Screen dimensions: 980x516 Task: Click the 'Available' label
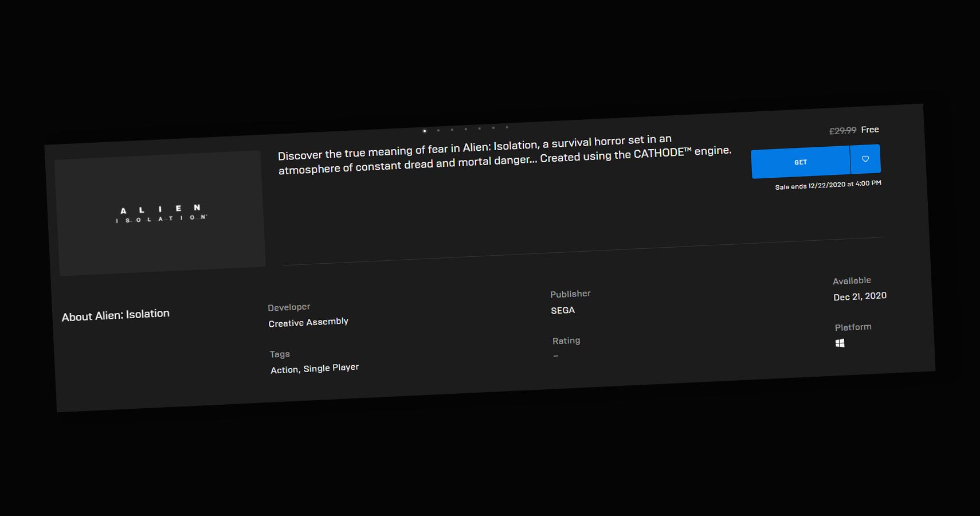(x=852, y=281)
